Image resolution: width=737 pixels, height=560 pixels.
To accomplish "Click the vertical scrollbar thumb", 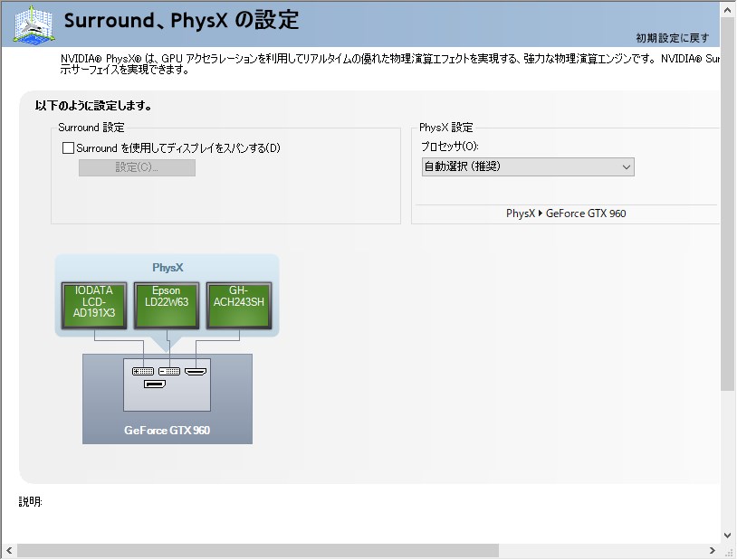I will click(728, 204).
